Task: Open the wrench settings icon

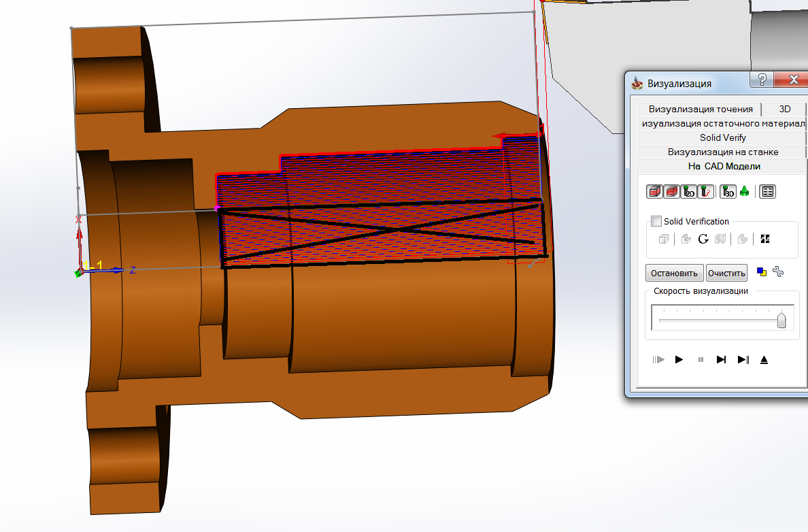Action: click(778, 271)
